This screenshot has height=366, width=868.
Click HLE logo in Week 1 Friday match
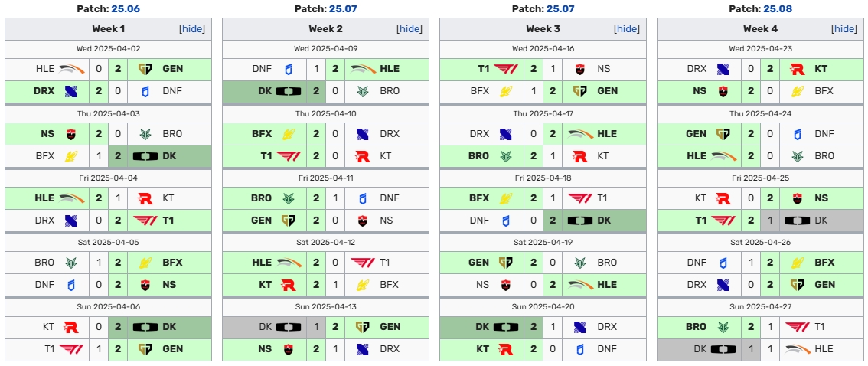[72, 198]
